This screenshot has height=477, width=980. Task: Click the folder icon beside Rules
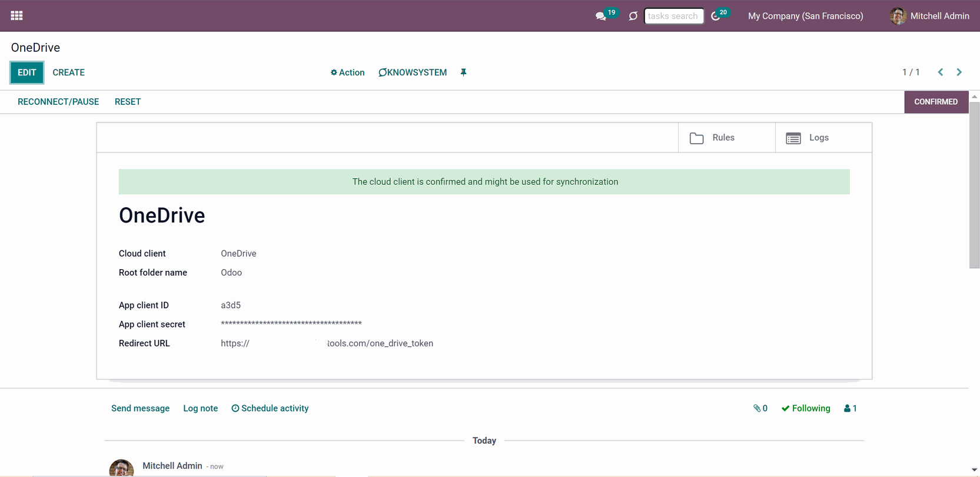(697, 138)
